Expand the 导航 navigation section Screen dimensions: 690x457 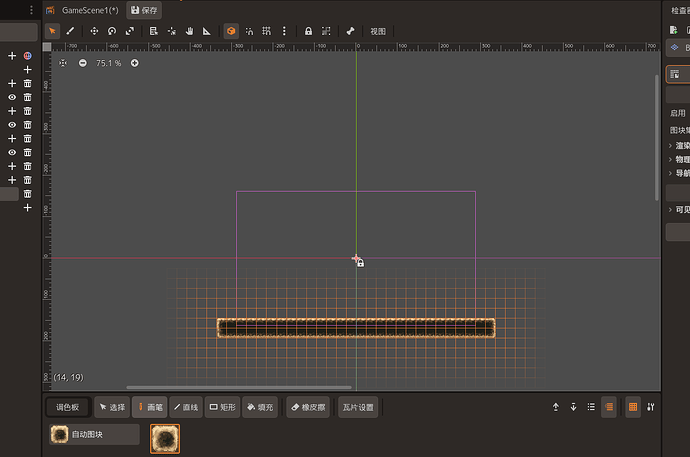(x=679, y=173)
